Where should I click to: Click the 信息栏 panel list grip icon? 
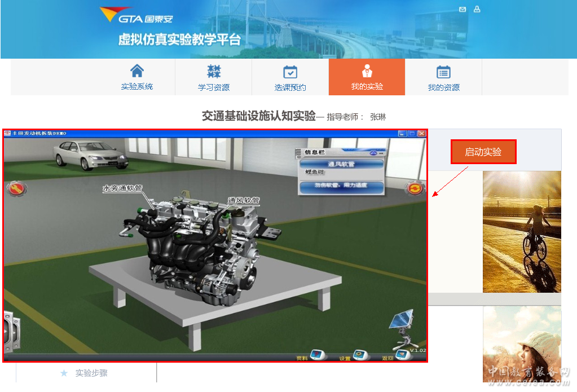[299, 152]
